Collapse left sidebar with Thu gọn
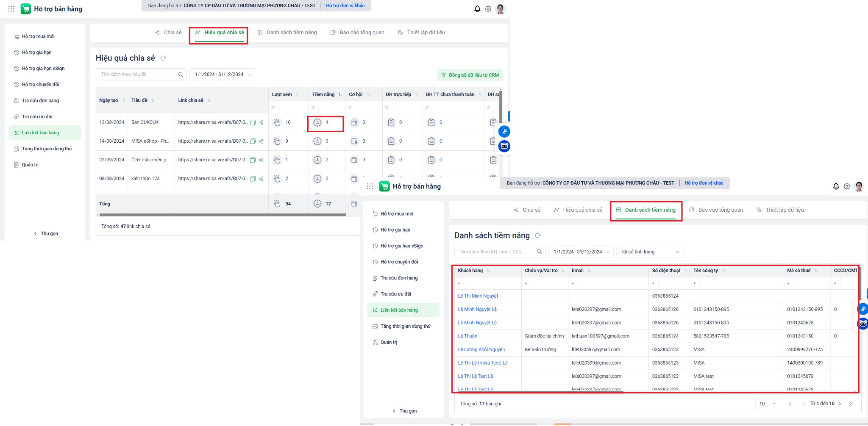The width and height of the screenshot is (868, 426). pyautogui.click(x=46, y=234)
